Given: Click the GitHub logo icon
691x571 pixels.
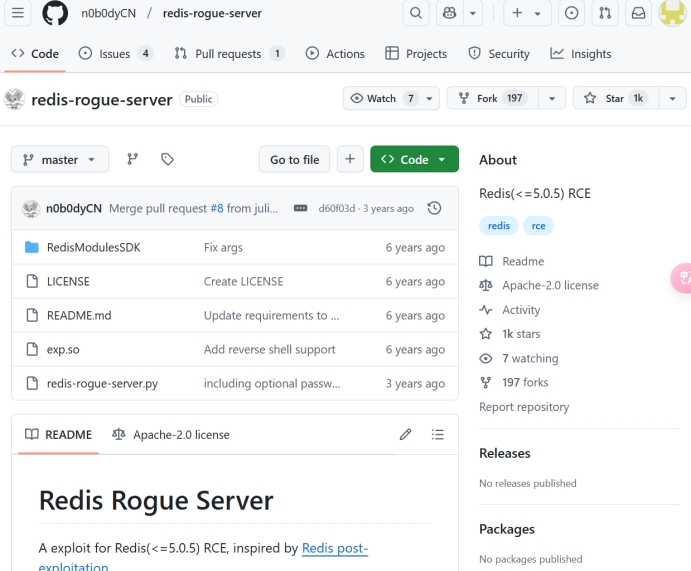Looking at the screenshot, I should pyautogui.click(x=55, y=13).
